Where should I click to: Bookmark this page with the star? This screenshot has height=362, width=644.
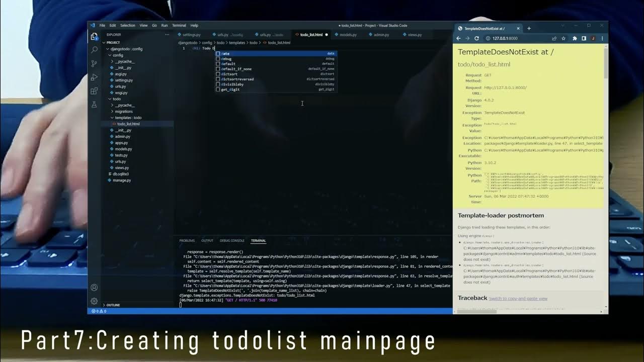point(563,38)
